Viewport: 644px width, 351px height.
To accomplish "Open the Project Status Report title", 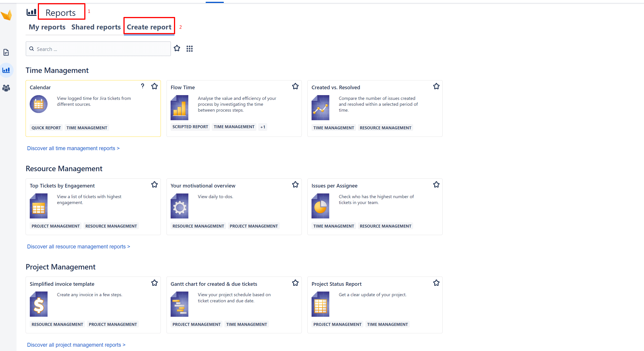I will [337, 284].
